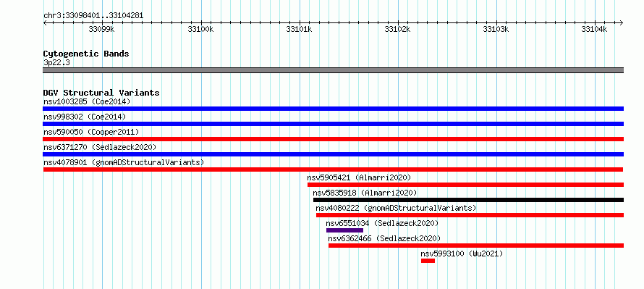
Task: Open nsv4078901 (gnomADStructuralVariants) label
Action: click(124, 162)
